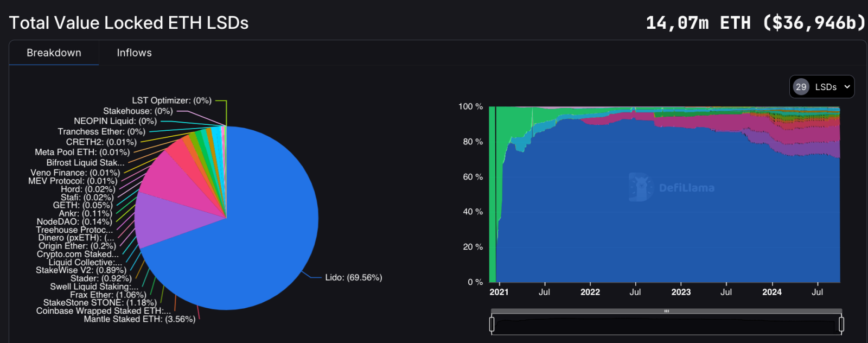Click the MEV Protocol: (0.01%) label

tap(73, 181)
